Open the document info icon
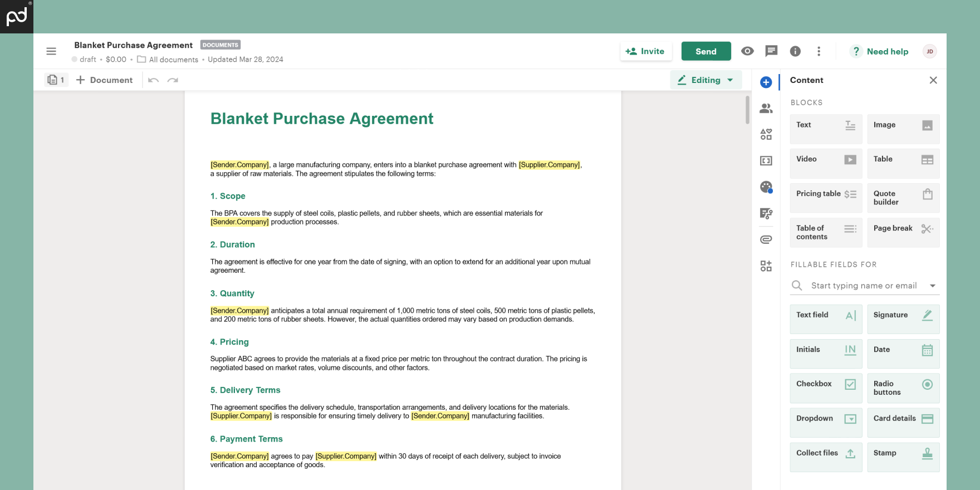Screen dimensions: 980x490 [x=795, y=51]
